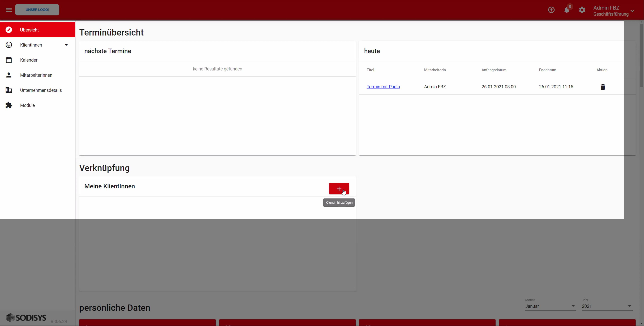Expand the Admin FBZ user menu chevron
644x326 pixels.
click(x=632, y=11)
